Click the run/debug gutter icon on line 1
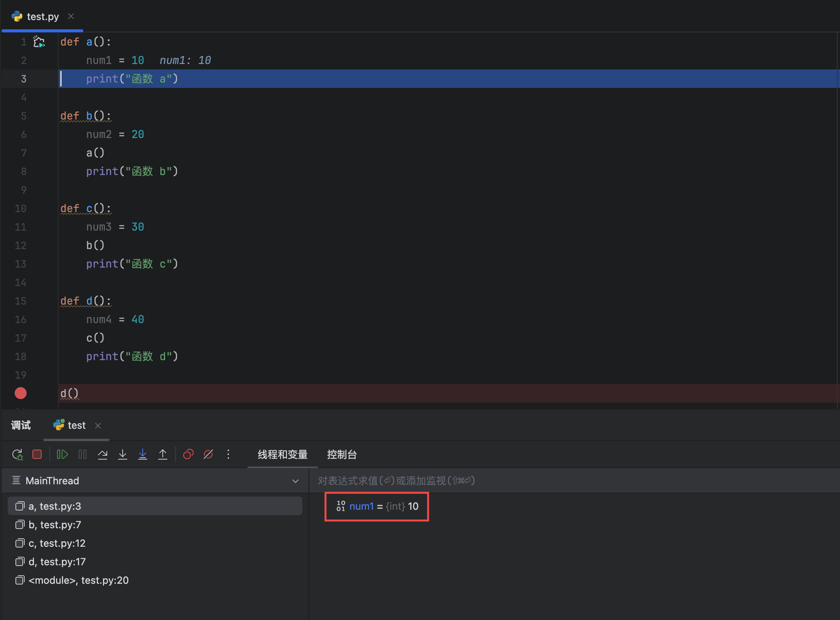 (x=39, y=42)
